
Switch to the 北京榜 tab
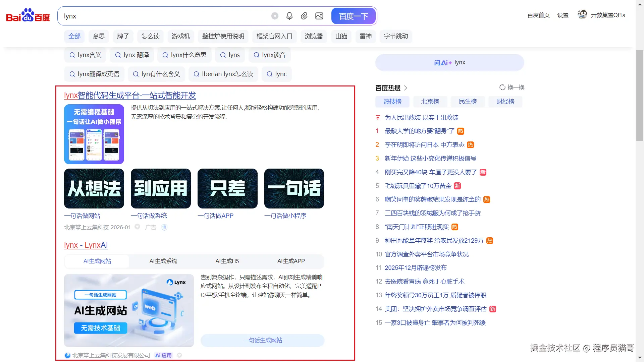(x=430, y=102)
